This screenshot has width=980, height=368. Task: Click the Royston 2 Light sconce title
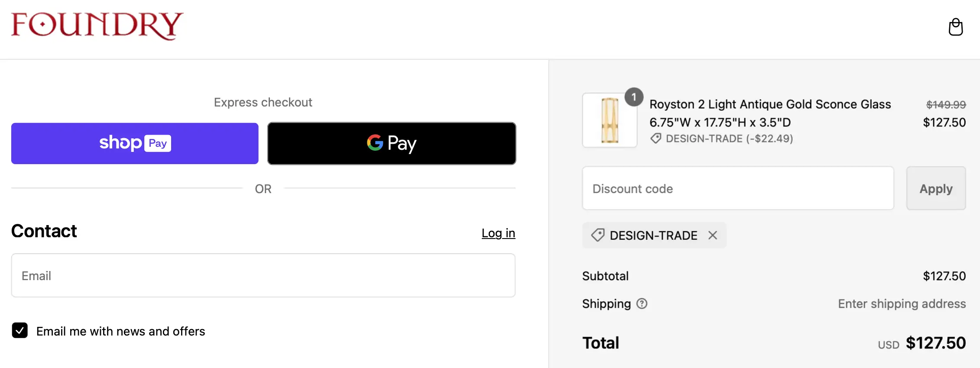pyautogui.click(x=770, y=104)
